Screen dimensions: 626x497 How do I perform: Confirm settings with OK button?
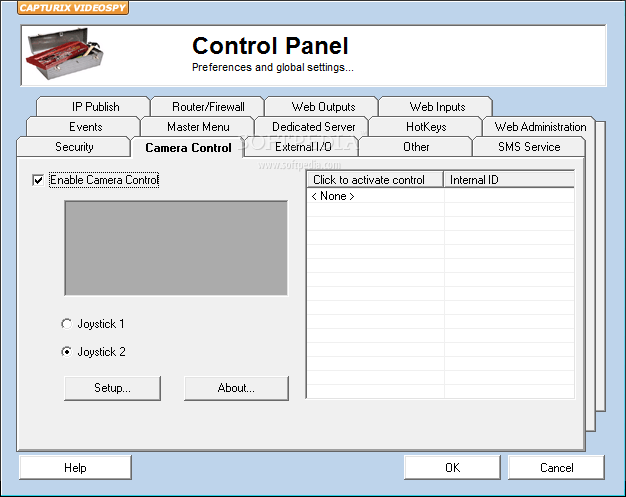tap(452, 467)
